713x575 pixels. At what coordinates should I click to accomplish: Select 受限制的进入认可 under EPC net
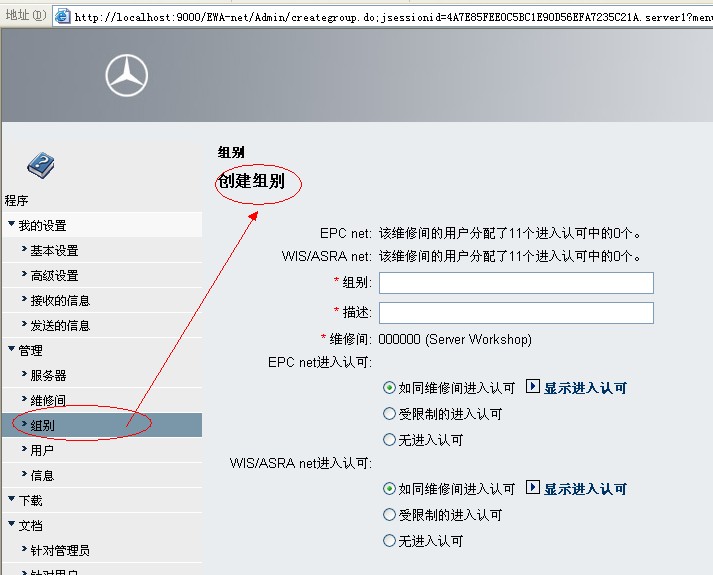[390, 414]
